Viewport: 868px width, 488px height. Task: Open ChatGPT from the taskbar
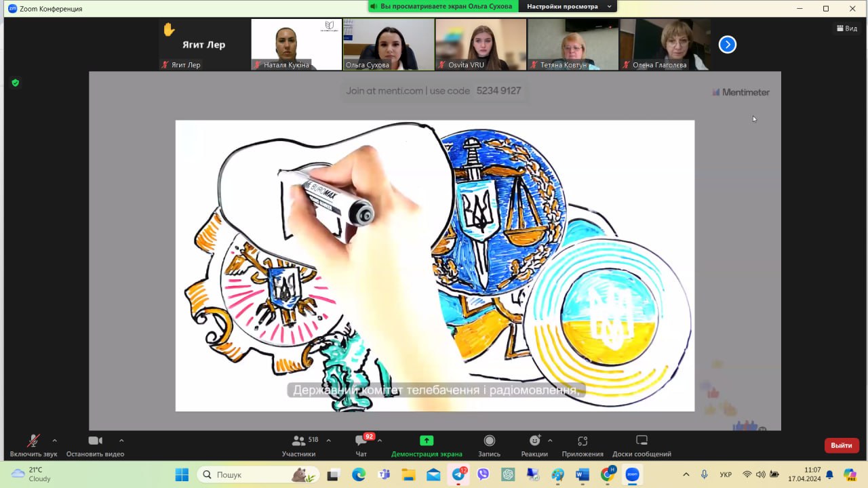(x=508, y=474)
